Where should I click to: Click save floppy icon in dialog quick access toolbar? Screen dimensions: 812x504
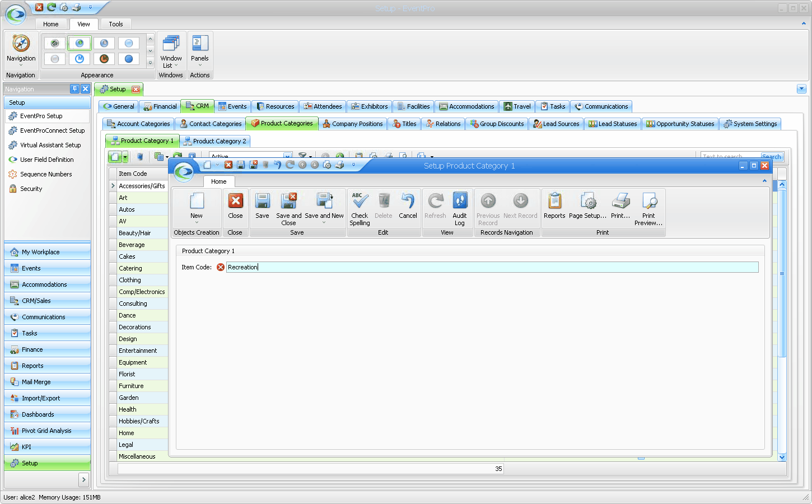point(241,165)
